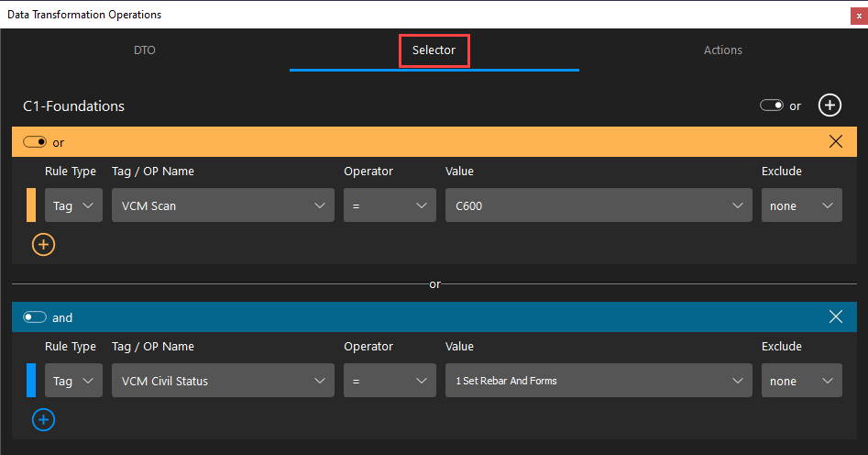Add a new rule group to C1-Foundations

(830, 105)
